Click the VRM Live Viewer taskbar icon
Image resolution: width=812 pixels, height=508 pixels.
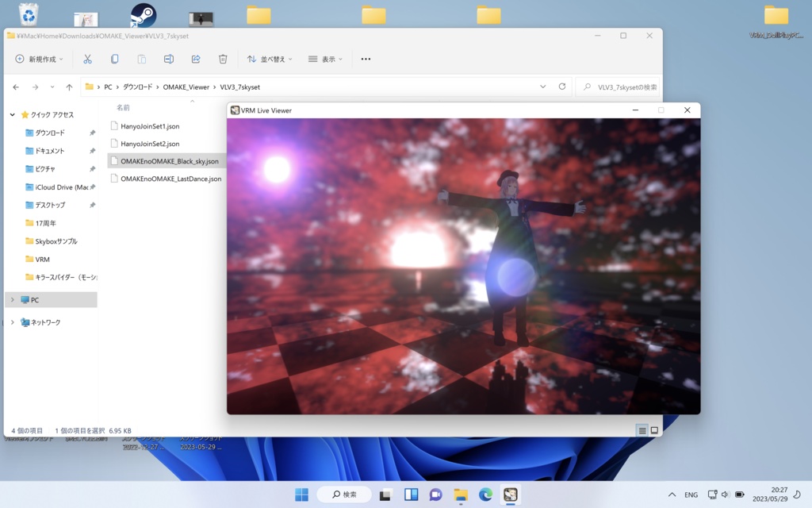click(510, 495)
